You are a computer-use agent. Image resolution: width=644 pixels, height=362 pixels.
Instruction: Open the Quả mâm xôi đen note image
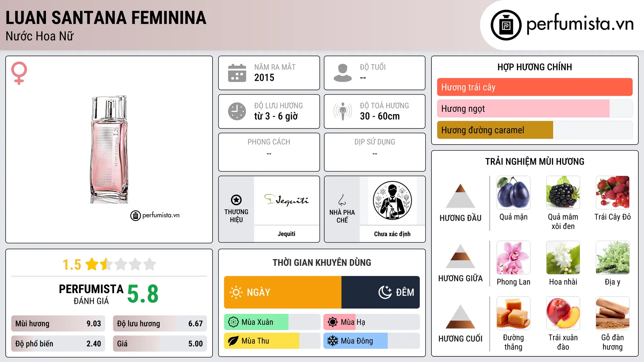tap(563, 193)
